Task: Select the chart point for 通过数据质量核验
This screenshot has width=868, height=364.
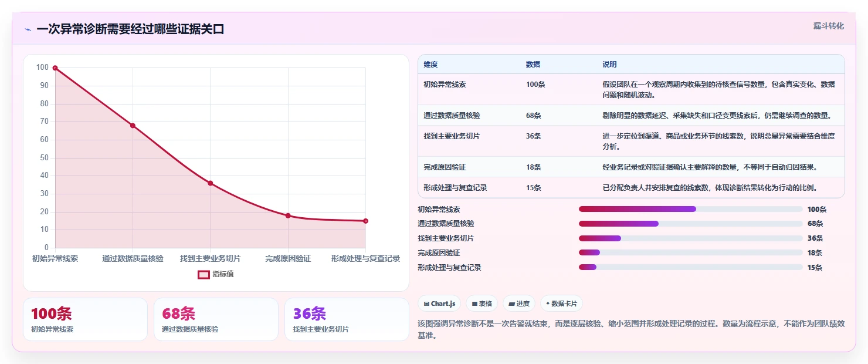Action: click(x=133, y=126)
